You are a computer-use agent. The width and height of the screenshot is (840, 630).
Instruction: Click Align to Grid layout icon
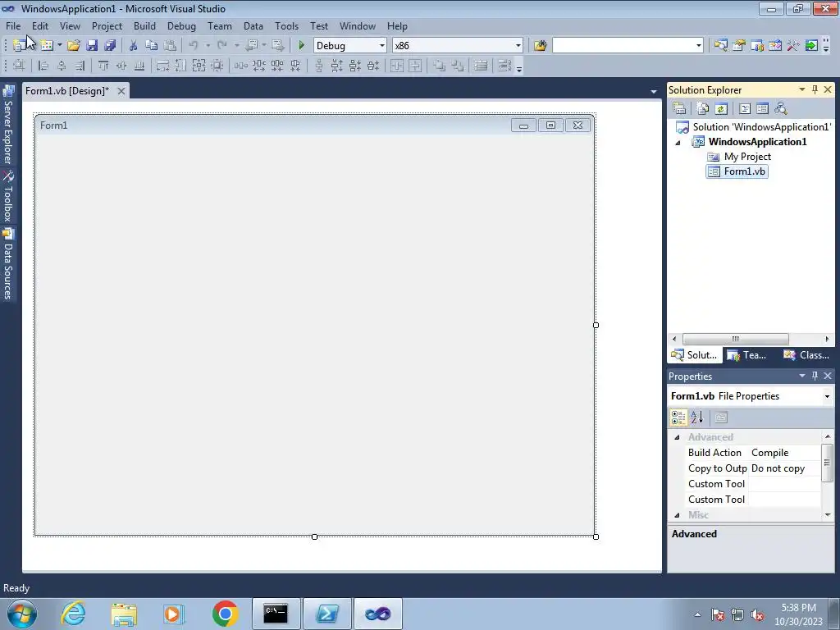pos(19,66)
